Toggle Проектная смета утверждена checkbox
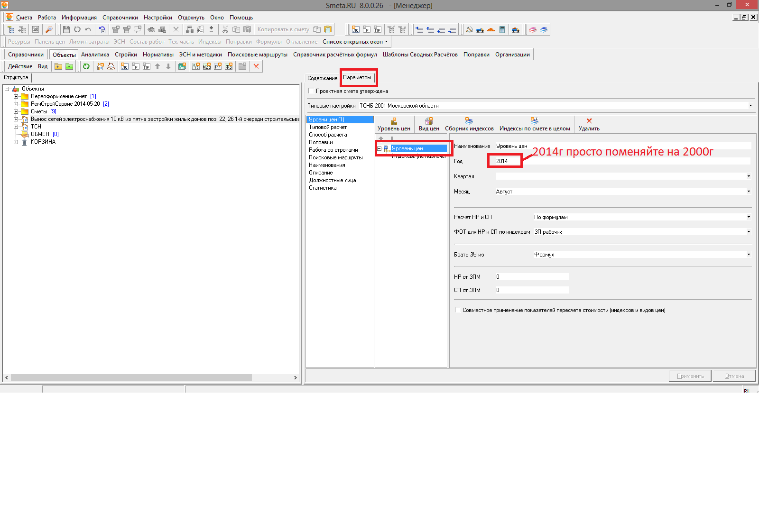The height and width of the screenshot is (532, 759). [312, 91]
